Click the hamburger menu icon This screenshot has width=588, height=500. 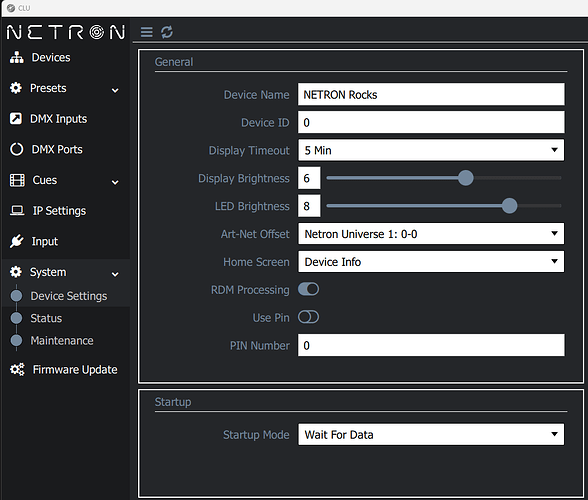(x=147, y=32)
